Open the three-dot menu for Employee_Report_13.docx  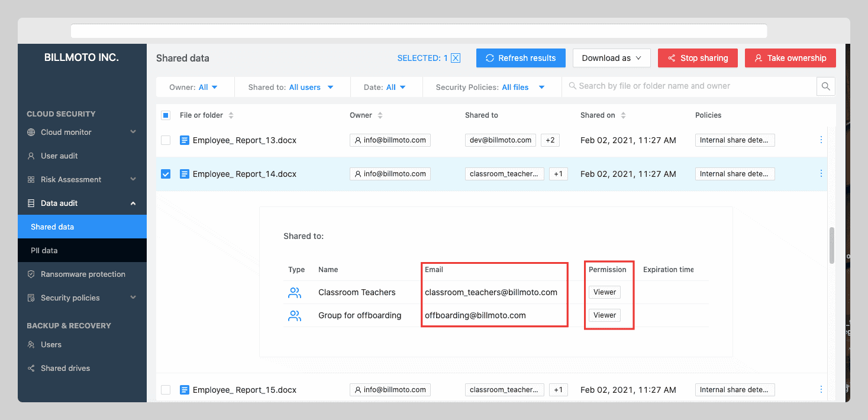[821, 140]
